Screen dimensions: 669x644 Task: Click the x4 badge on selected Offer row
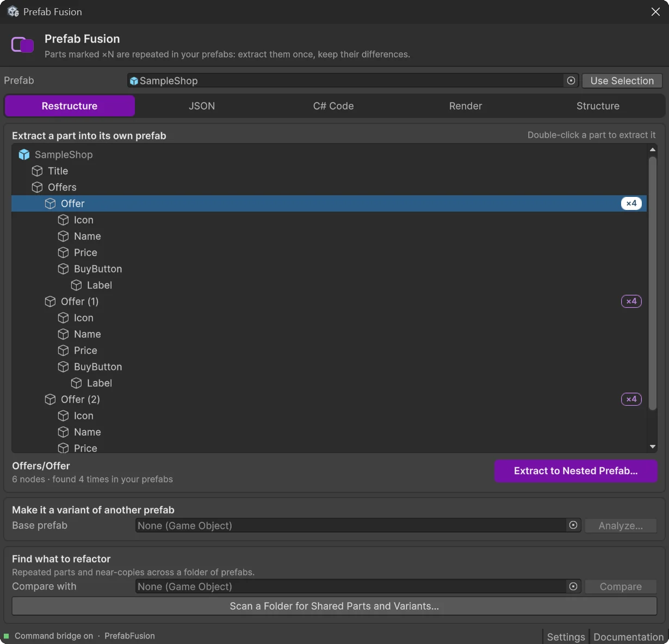(x=631, y=203)
